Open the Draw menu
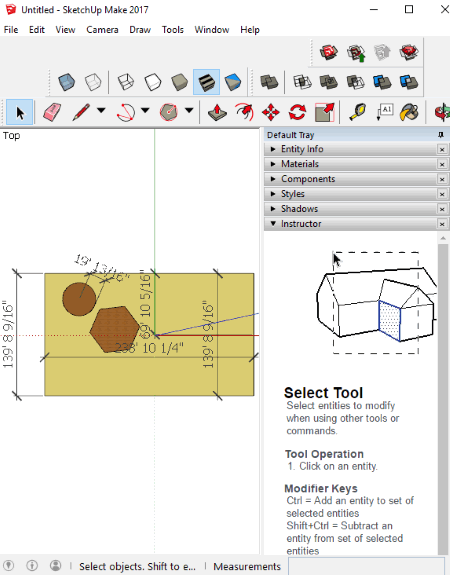450x575 pixels. tap(140, 30)
